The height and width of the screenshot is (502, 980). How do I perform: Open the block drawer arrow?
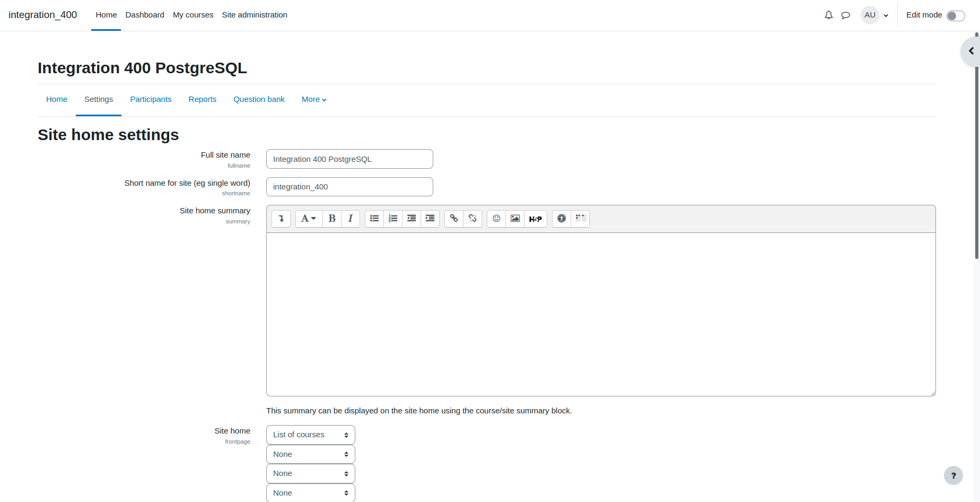(971, 51)
